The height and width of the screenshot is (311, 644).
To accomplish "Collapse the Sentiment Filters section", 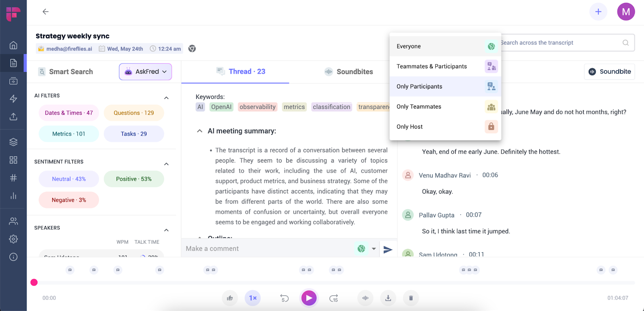I will (x=166, y=164).
